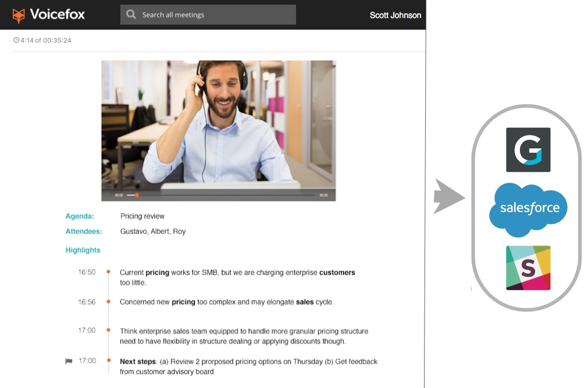Viewport: 588px width, 388px height.
Task: Click the video end time 00:30
Action: pyautogui.click(x=323, y=195)
